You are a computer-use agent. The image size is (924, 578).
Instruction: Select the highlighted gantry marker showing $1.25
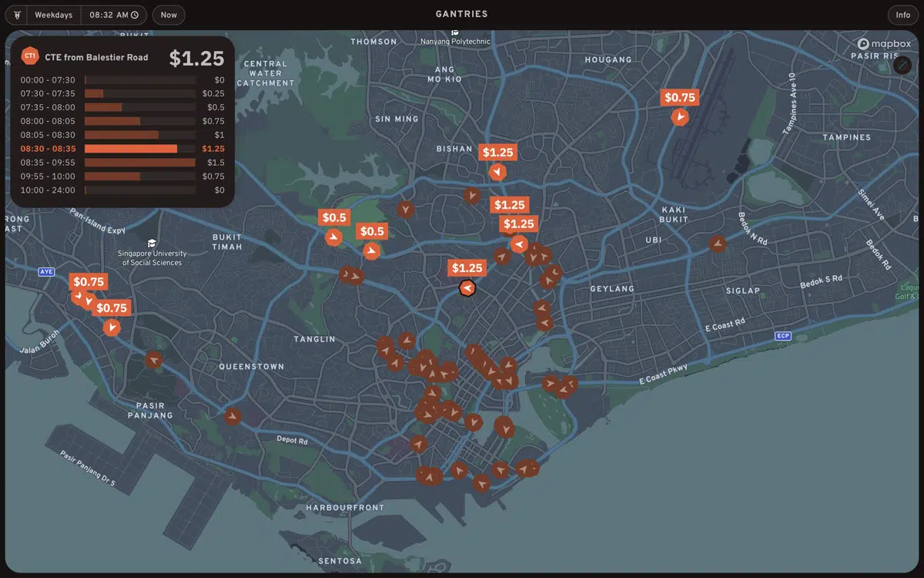click(467, 287)
